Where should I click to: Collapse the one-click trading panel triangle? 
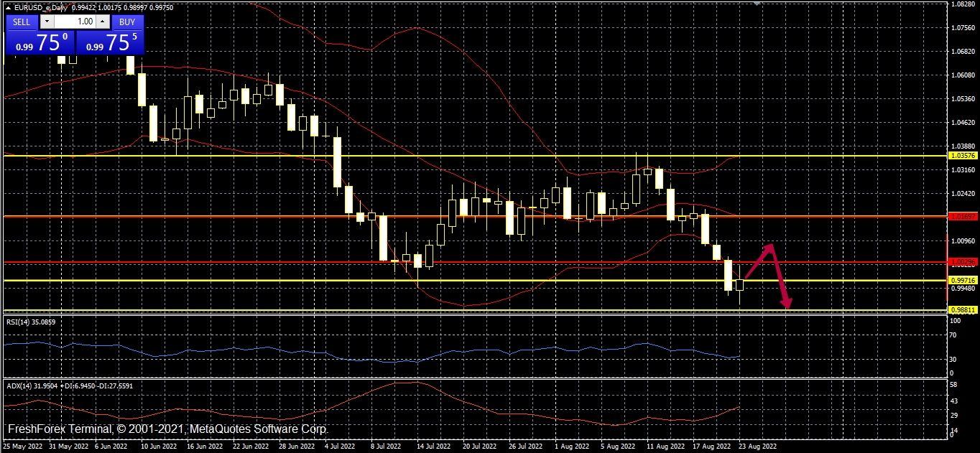[x=8, y=7]
